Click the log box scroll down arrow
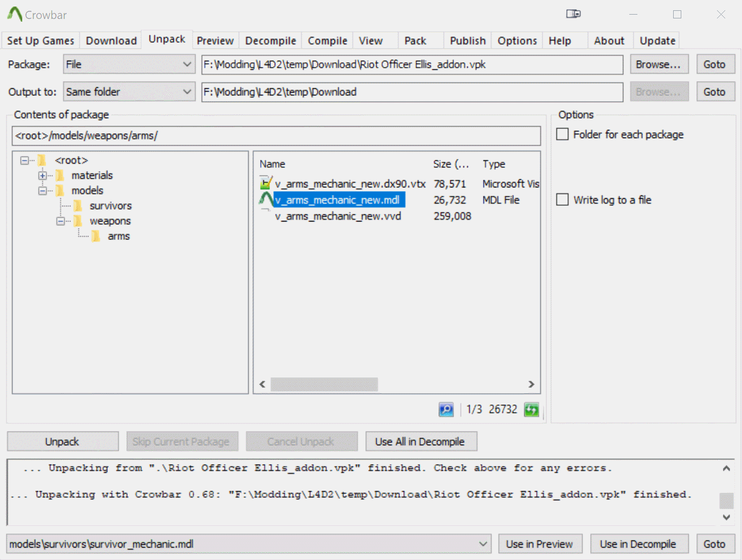Screen dimensions: 742x560 [726, 517]
